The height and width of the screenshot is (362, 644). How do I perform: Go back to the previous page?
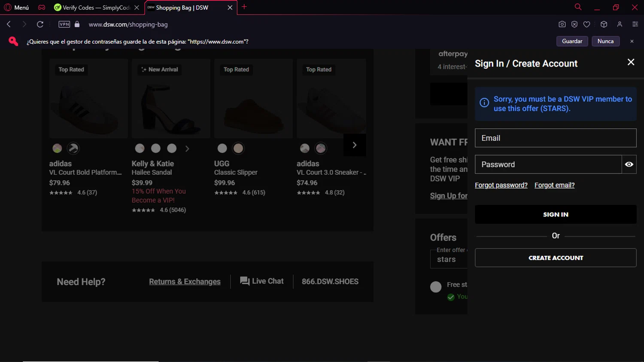9,24
